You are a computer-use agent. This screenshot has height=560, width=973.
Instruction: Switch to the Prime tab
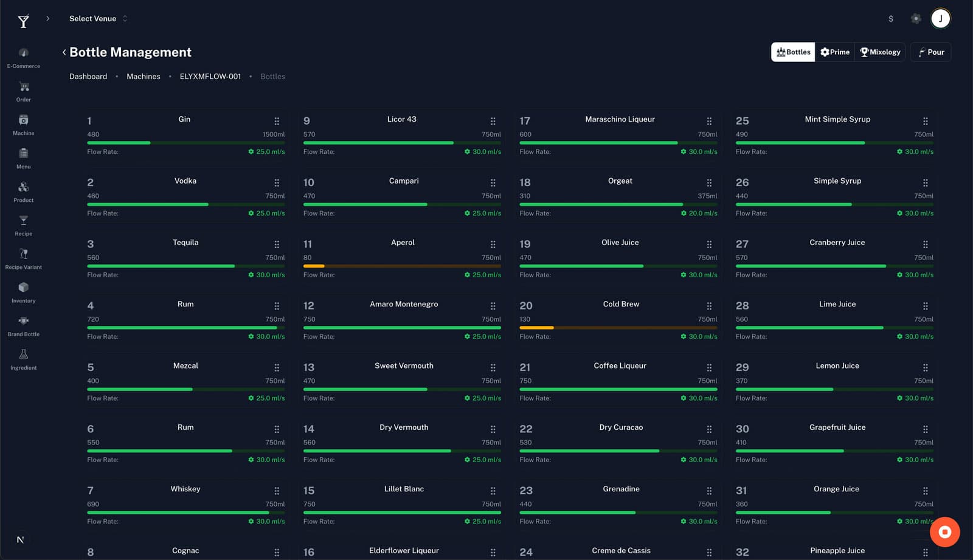tap(834, 52)
